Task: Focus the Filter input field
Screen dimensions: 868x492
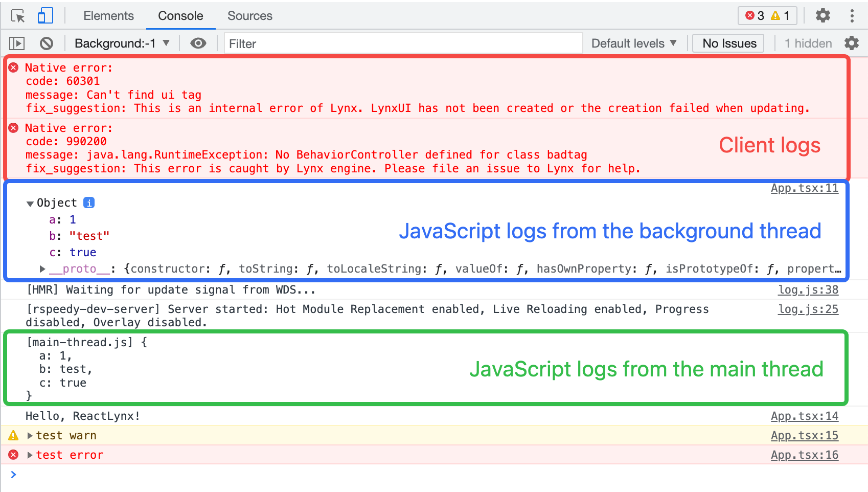Action: point(403,43)
